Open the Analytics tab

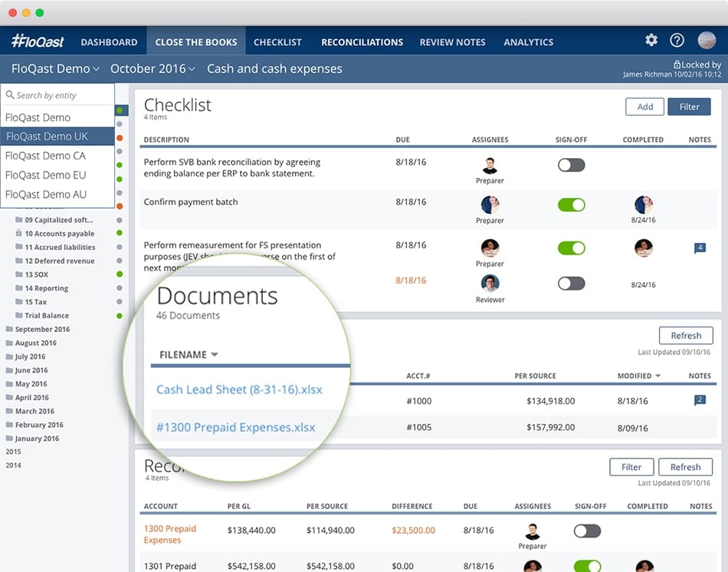click(528, 42)
